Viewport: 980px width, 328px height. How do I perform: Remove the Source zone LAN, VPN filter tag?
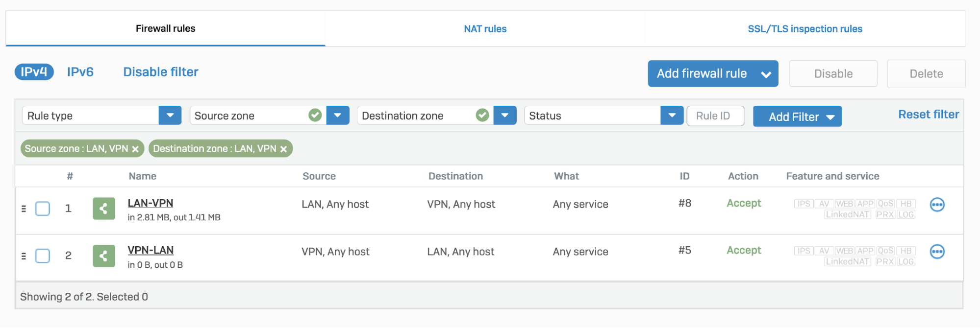pos(135,149)
